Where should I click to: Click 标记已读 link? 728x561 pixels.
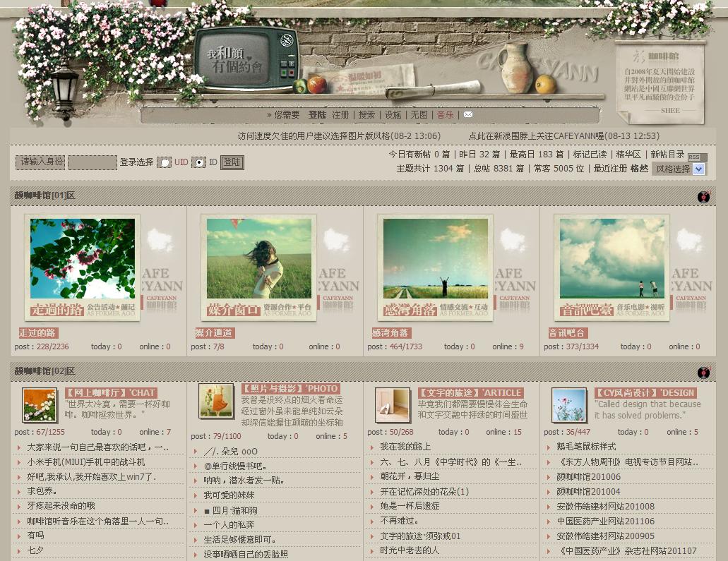click(x=590, y=155)
